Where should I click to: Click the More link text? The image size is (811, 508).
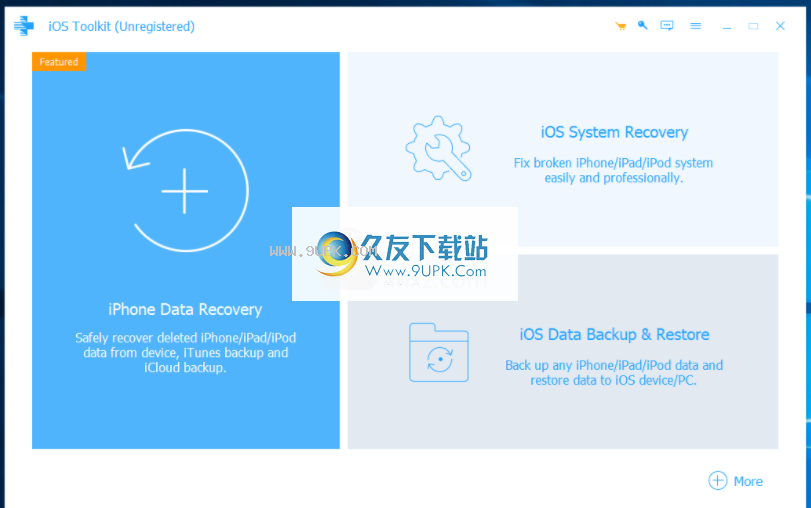748,481
